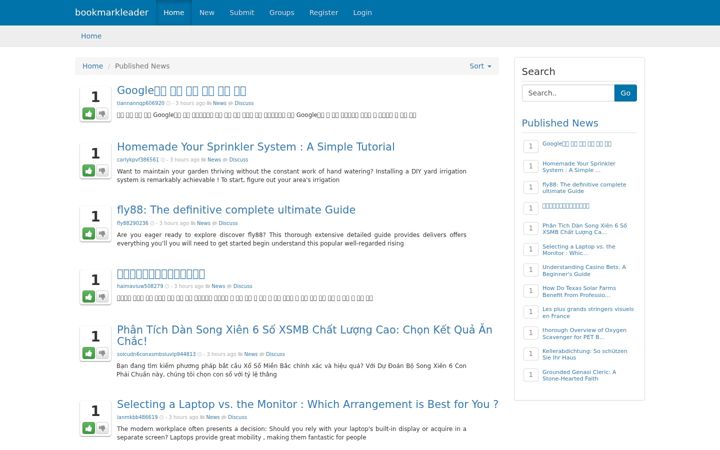Downvote the Homemade Your Sprinkler System post
Viewport: 720px width, 450px height.
coord(102,171)
